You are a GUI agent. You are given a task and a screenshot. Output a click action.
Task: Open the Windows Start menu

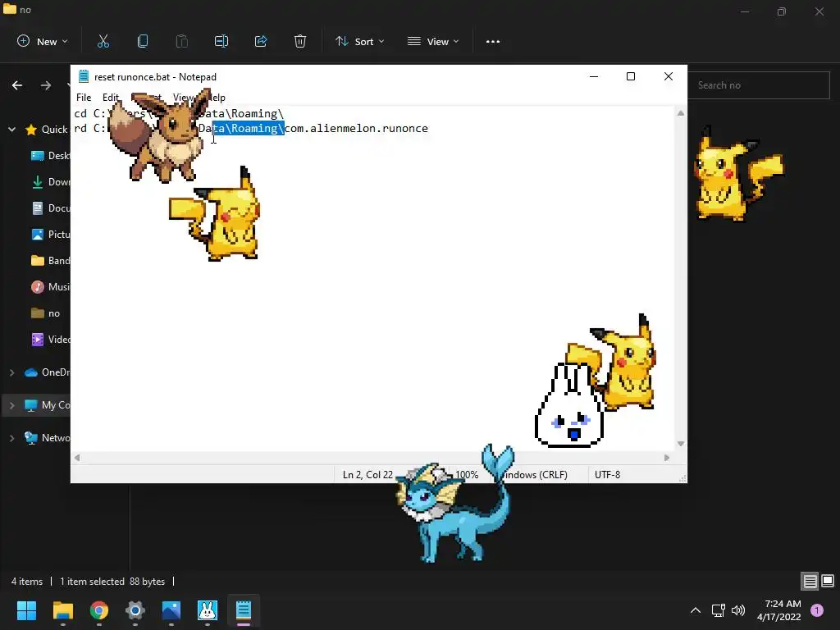point(26,610)
